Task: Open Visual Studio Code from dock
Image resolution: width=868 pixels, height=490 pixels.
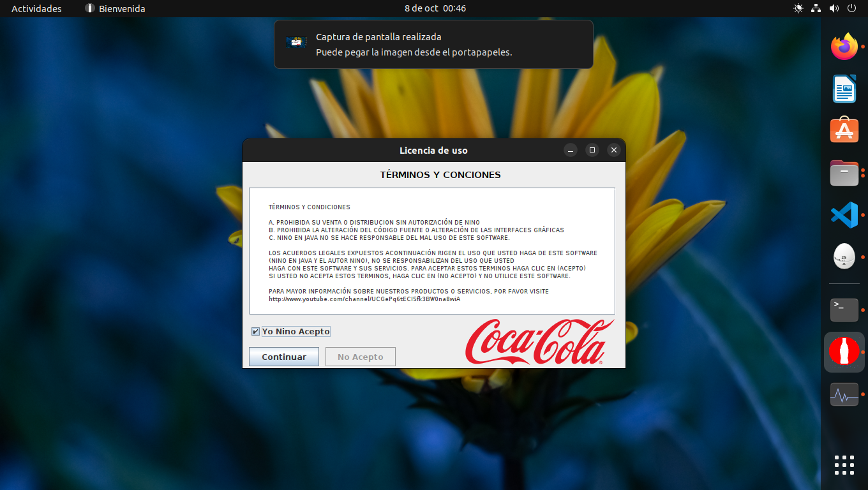Action: [x=844, y=214]
